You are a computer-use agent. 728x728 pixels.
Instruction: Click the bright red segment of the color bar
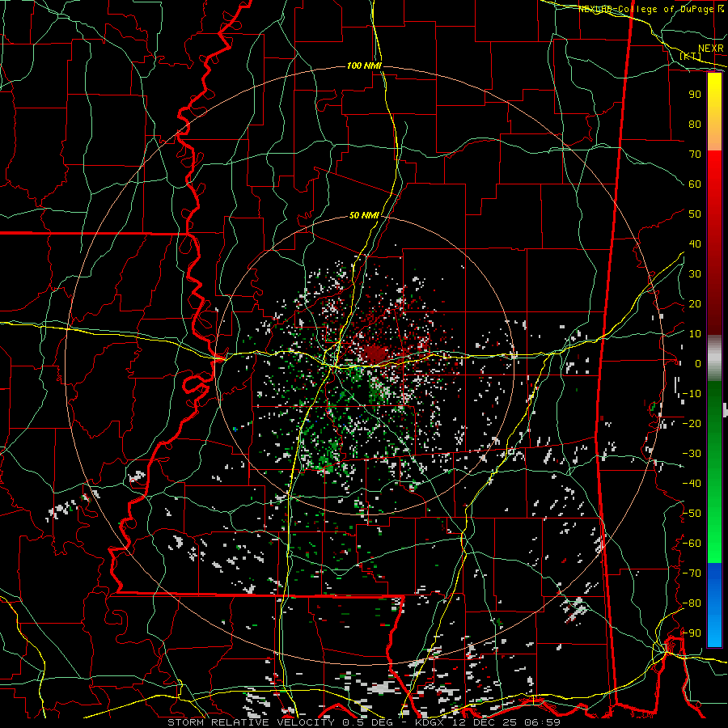[x=714, y=167]
